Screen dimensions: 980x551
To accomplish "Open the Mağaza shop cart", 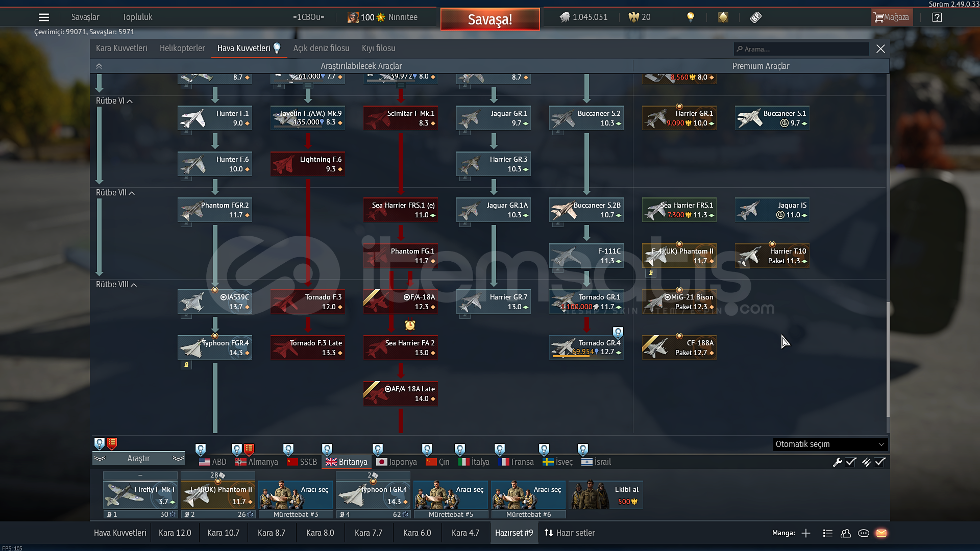I will click(891, 17).
